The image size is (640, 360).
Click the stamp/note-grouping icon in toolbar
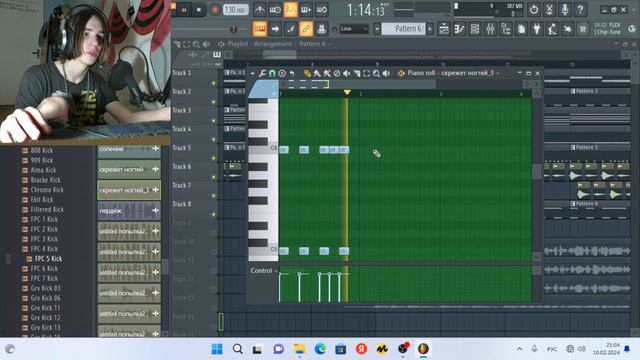click(x=322, y=29)
